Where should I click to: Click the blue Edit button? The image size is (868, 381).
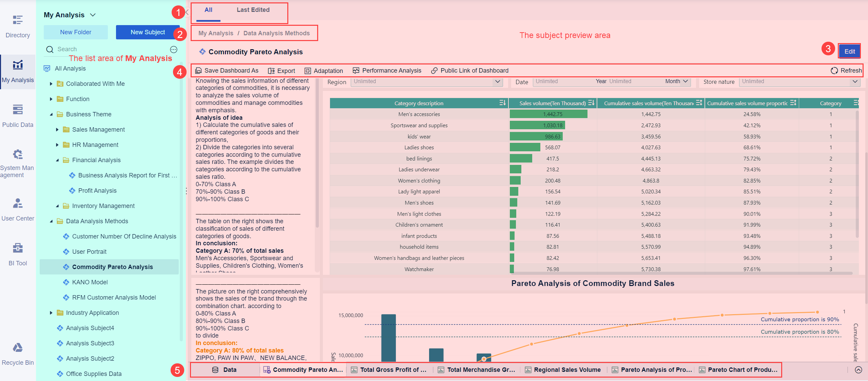(x=849, y=52)
